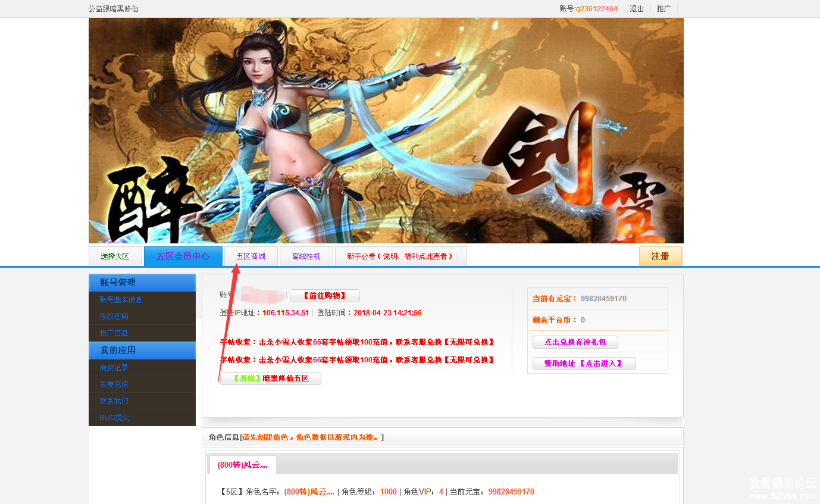
Task: Click the 我的应用 sidebar header
Action: click(x=142, y=350)
